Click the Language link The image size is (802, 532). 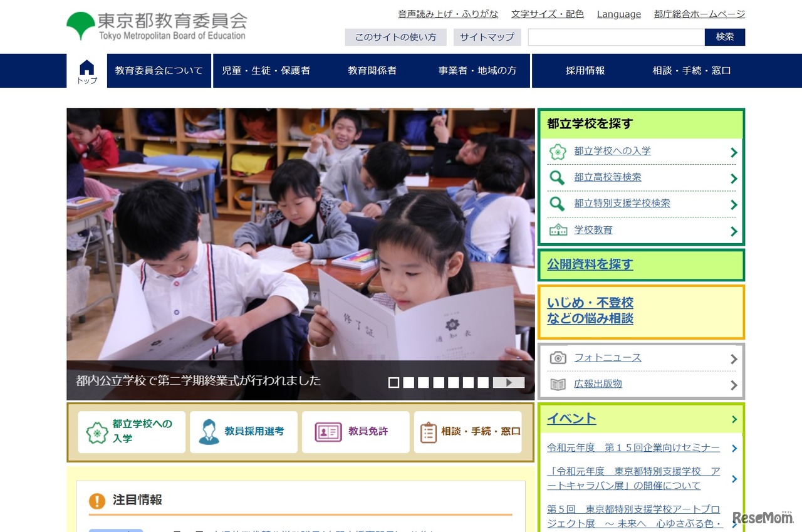tap(619, 14)
